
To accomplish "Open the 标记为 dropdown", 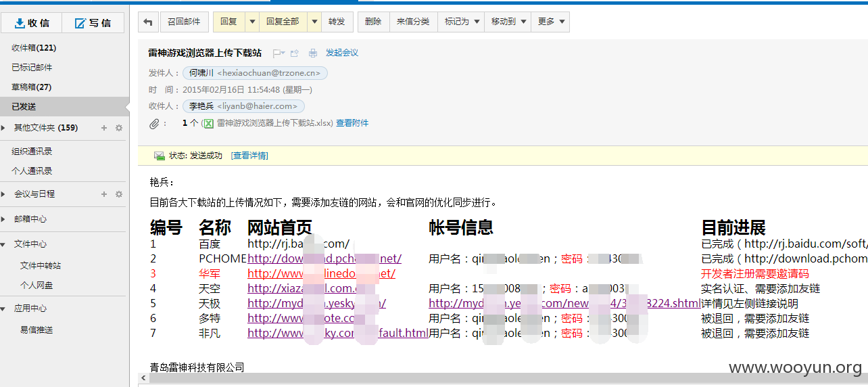I will pyautogui.click(x=461, y=22).
